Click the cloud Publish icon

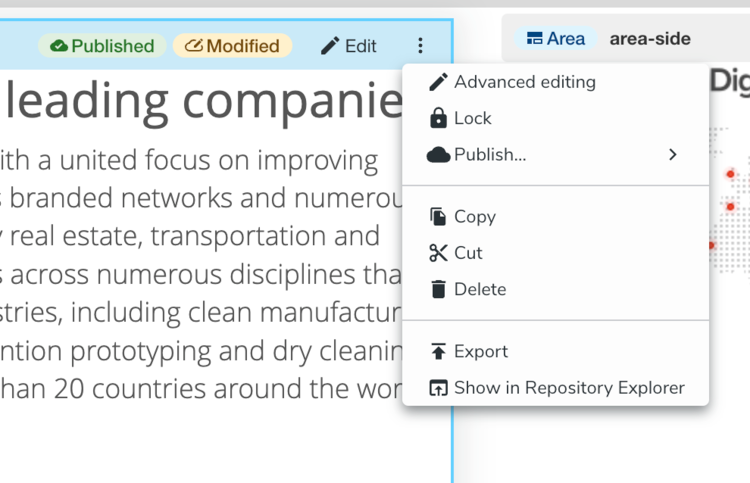click(x=438, y=155)
